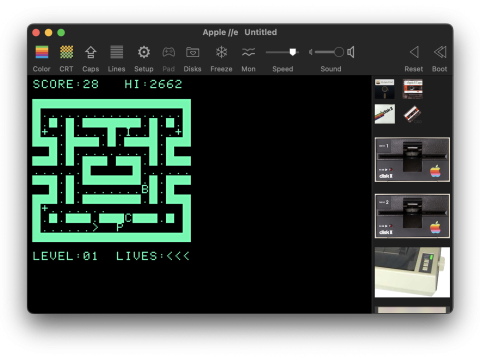
Task: Click Disk II drive 2
Action: point(412,216)
